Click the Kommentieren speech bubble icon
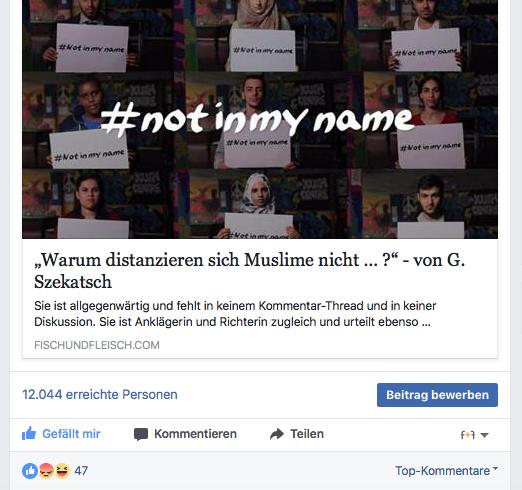The width and height of the screenshot is (522, 490). pos(141,434)
